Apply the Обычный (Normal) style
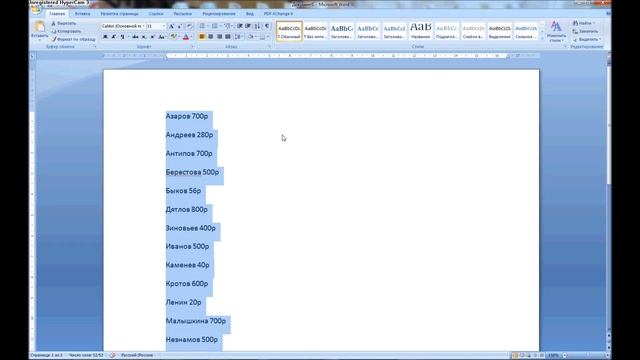 pos(289,31)
